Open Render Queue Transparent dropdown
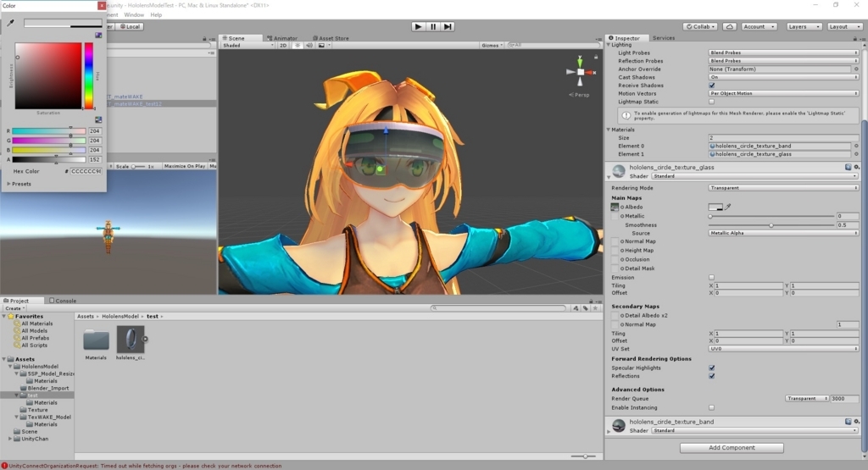The width and height of the screenshot is (868, 470). click(807, 399)
